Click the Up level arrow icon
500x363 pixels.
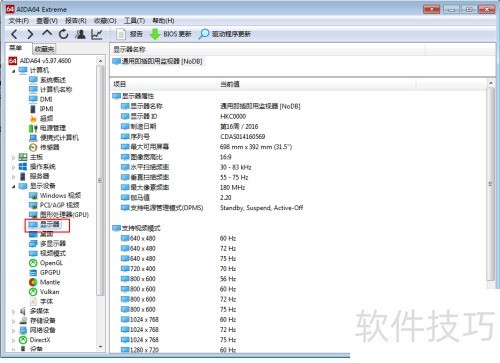point(47,33)
